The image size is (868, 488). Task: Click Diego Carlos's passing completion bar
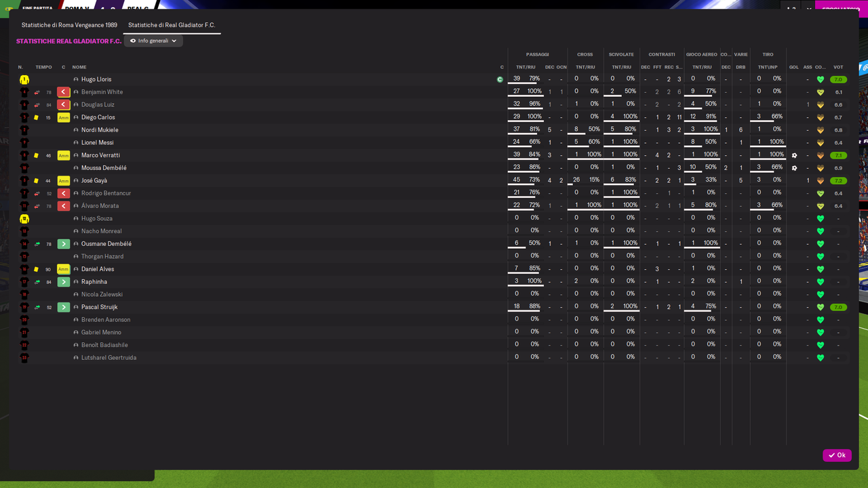pyautogui.click(x=525, y=122)
